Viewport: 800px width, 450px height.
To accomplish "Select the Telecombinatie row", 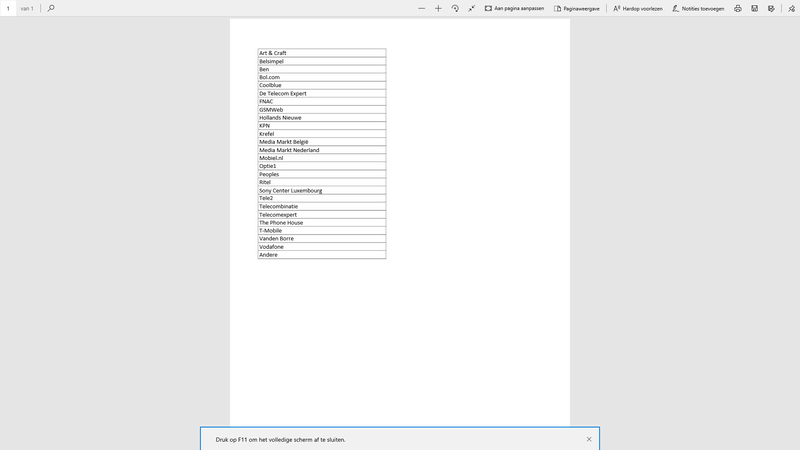I will pos(321,206).
